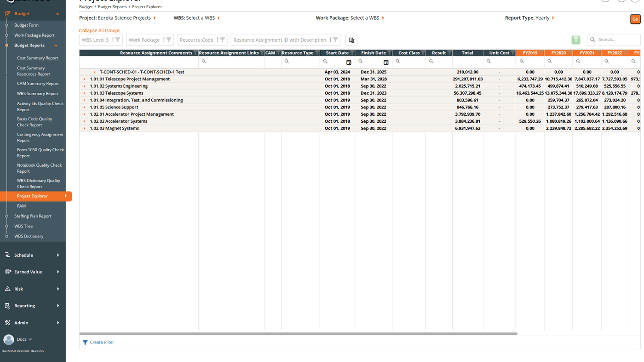Viewport: 644px width, 362px height.
Task: Click filter icon in Cost Class header
Action: coord(423,53)
